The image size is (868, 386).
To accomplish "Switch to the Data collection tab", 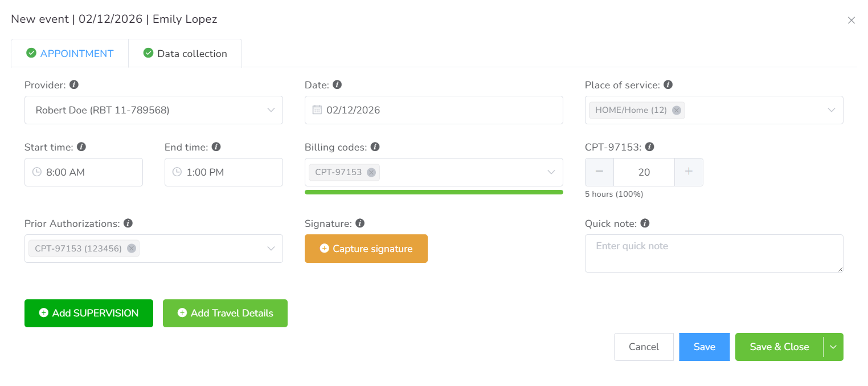I will coord(185,54).
